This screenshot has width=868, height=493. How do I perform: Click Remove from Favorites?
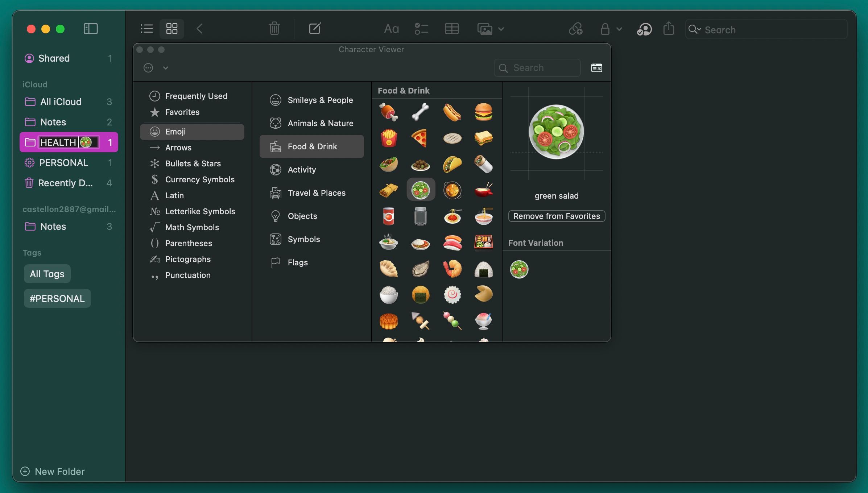pyautogui.click(x=556, y=216)
